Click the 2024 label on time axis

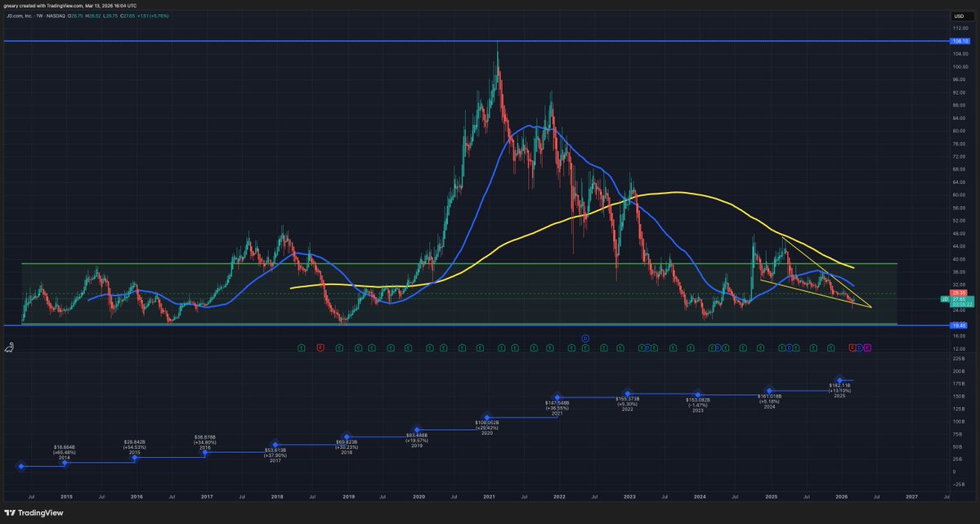tap(700, 496)
